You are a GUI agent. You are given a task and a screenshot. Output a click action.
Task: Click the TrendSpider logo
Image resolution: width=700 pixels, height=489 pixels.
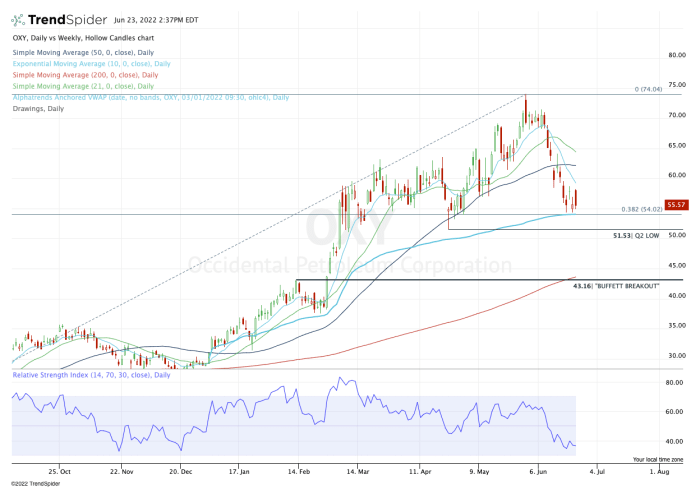point(59,20)
